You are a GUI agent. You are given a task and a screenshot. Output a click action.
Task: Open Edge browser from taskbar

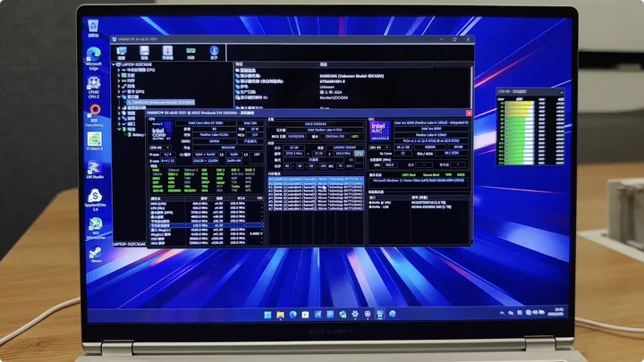(292, 315)
